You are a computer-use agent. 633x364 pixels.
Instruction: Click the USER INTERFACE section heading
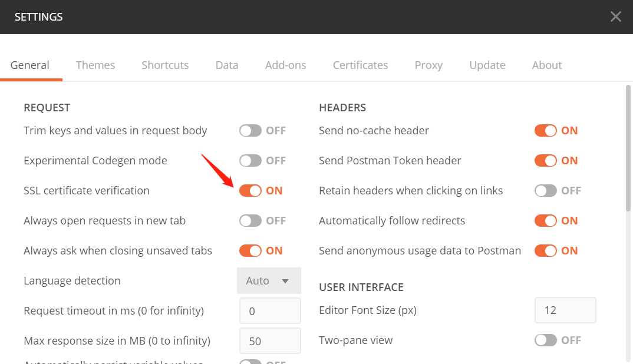point(361,287)
